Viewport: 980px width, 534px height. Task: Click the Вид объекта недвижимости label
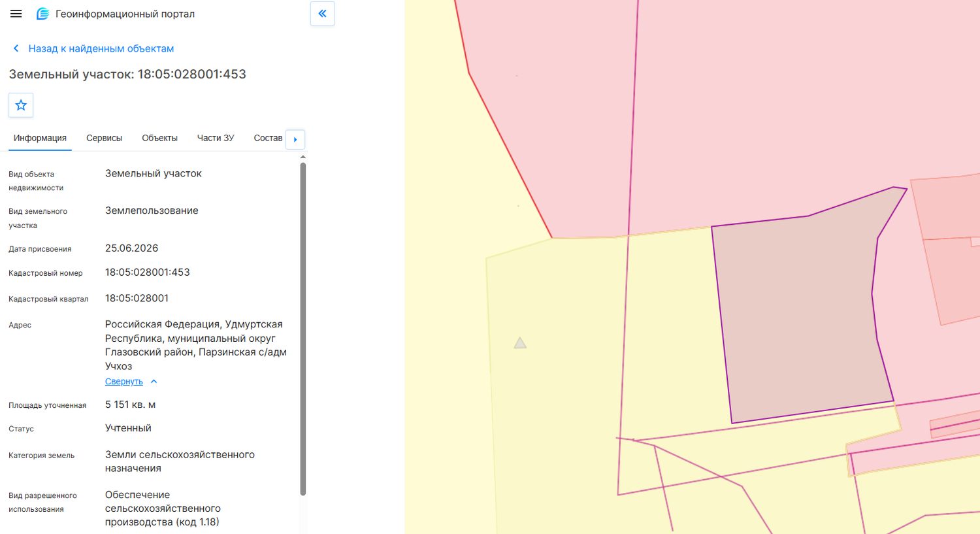[36, 181]
